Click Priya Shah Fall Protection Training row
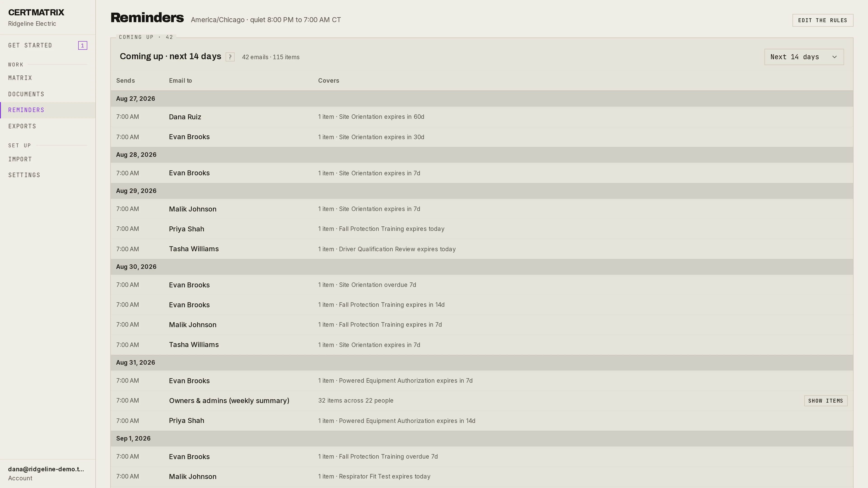This screenshot has height=488, width=868. (x=482, y=229)
